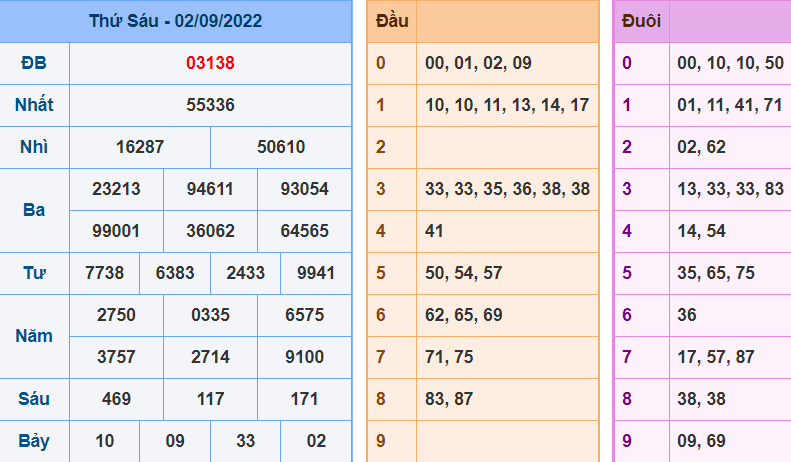Screen dimensions: 791x462
Task: Click the Sáu row label
Action: [x=34, y=399]
